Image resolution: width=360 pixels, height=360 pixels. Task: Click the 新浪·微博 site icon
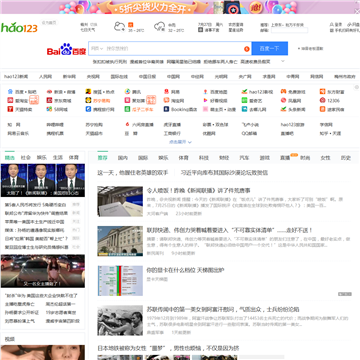[x=49, y=91]
